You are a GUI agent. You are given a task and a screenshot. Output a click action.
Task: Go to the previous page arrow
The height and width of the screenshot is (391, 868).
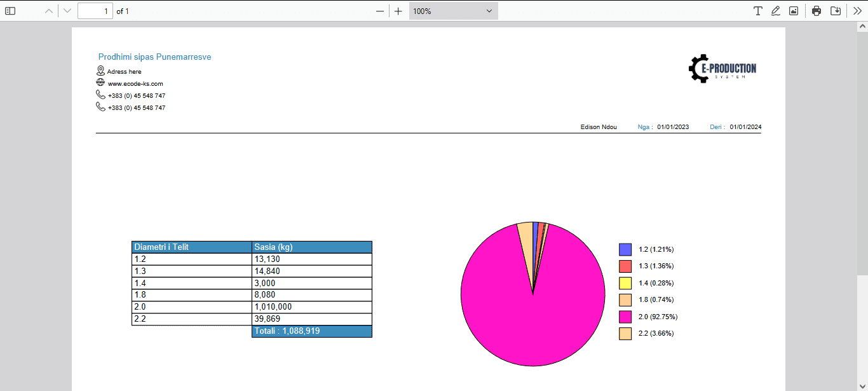pyautogui.click(x=48, y=10)
